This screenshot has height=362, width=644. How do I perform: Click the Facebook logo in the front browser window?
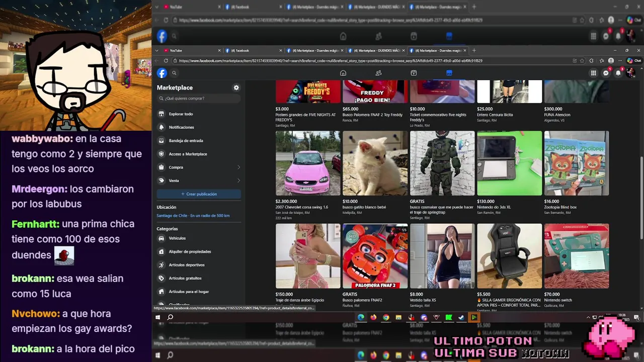[x=162, y=73]
